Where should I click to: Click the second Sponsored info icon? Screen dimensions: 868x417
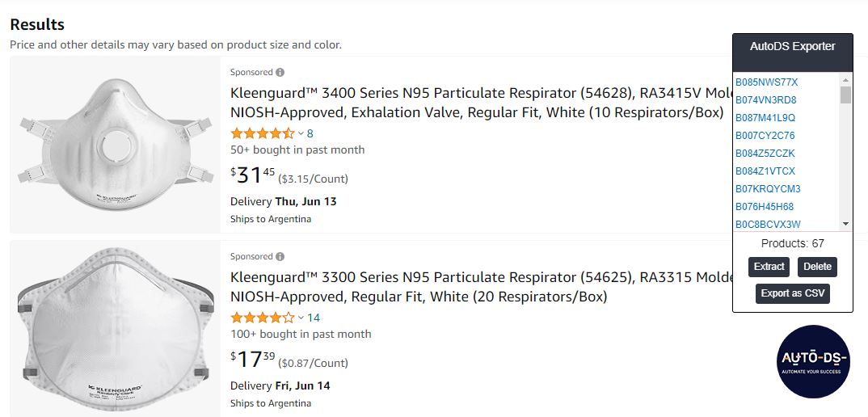click(x=280, y=257)
